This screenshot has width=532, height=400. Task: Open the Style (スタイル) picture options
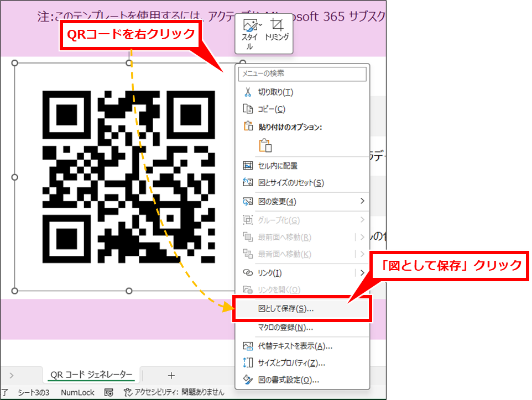[x=251, y=35]
